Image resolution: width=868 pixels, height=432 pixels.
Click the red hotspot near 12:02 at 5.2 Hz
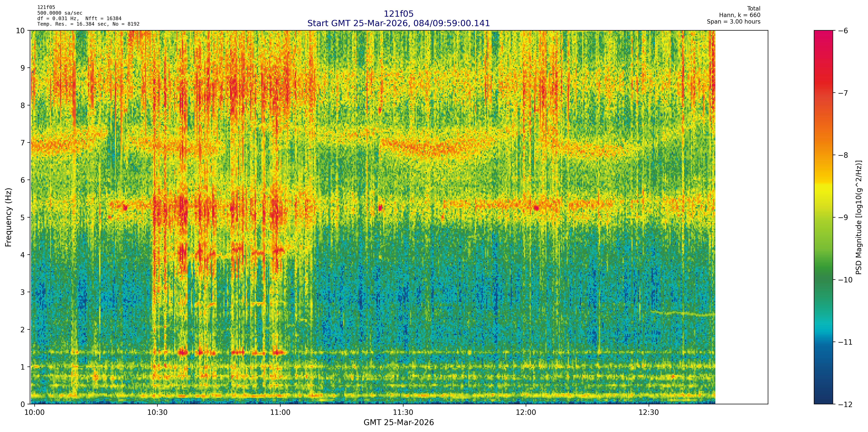(x=536, y=208)
